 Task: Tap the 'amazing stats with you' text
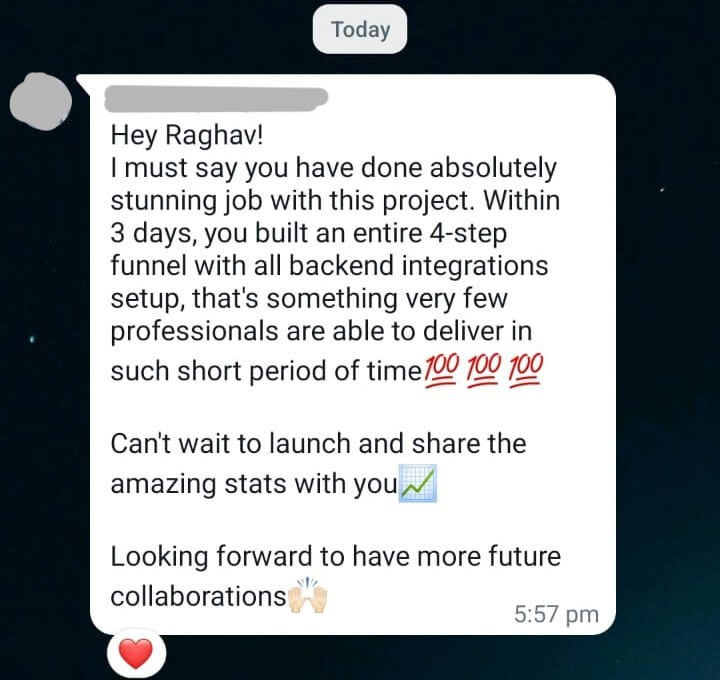pos(254,484)
